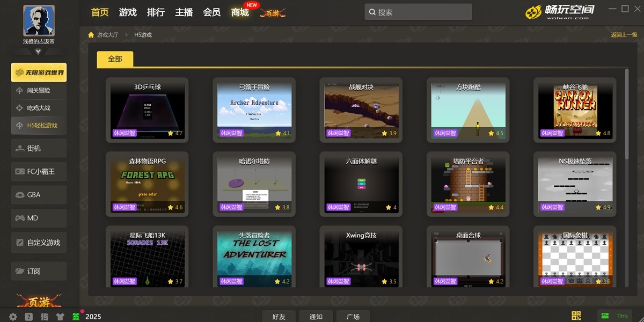Click the user profile avatar
Viewport: 644px width, 322px height.
(x=39, y=21)
